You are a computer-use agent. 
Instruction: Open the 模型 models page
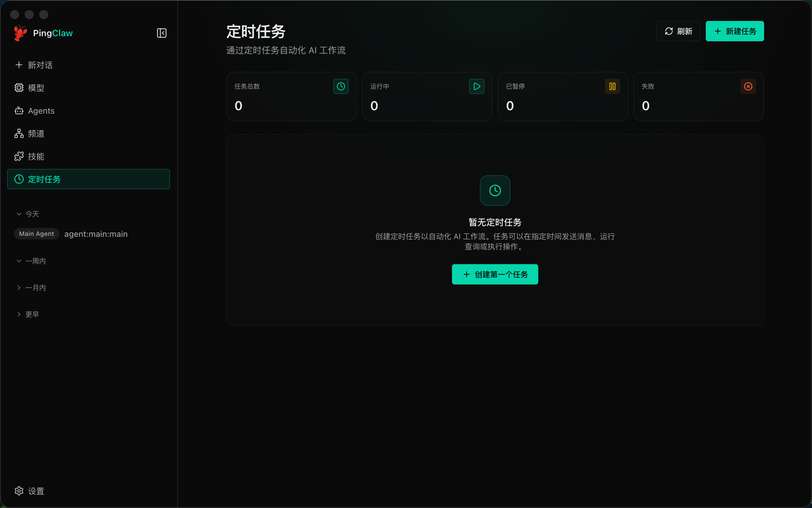(88, 88)
